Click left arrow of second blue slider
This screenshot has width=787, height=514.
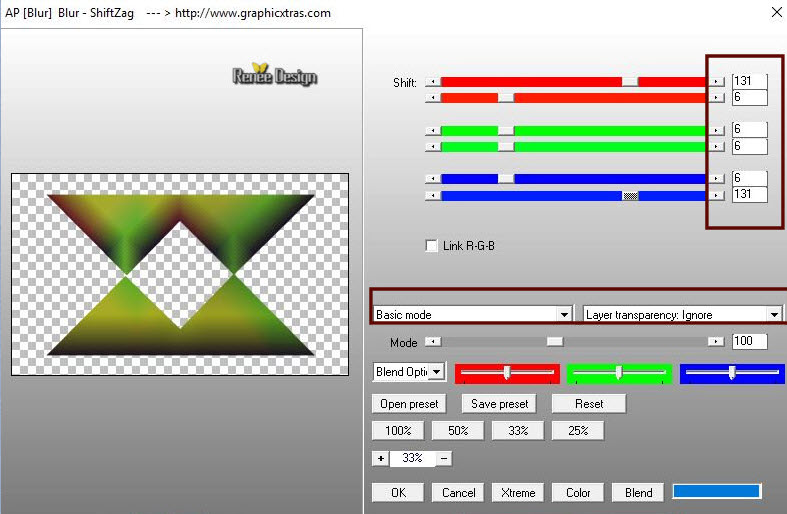(x=433, y=195)
